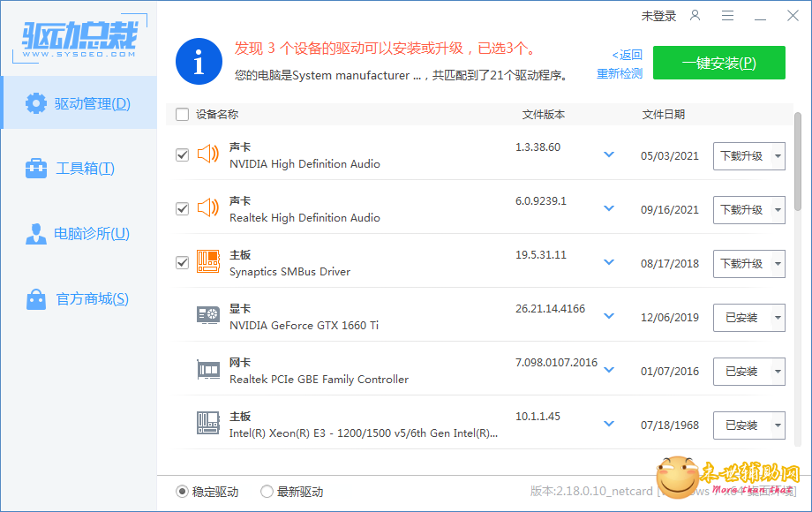Switch to 官方商城(S) tab

pyautogui.click(x=79, y=298)
